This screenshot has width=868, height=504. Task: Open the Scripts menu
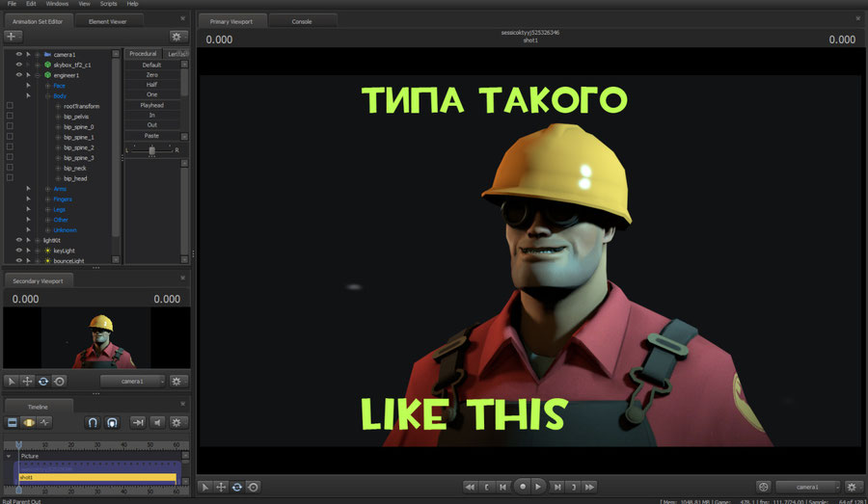(108, 4)
